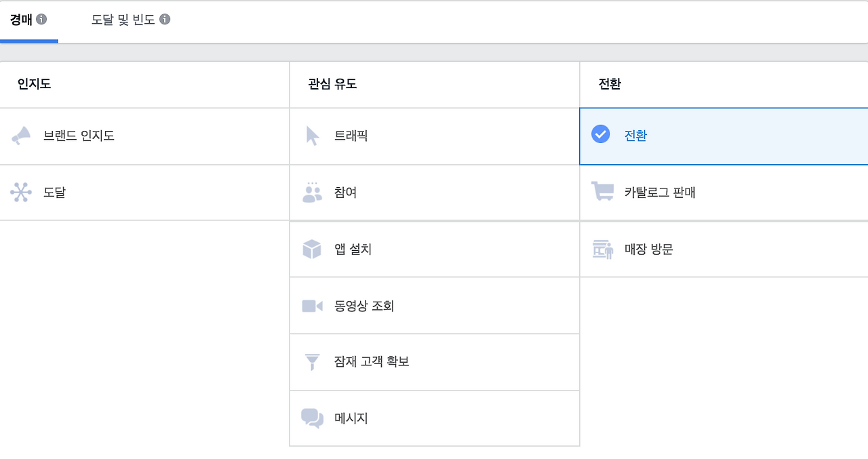
Task: Click the 트래픽 cursor icon
Action: coord(311,136)
